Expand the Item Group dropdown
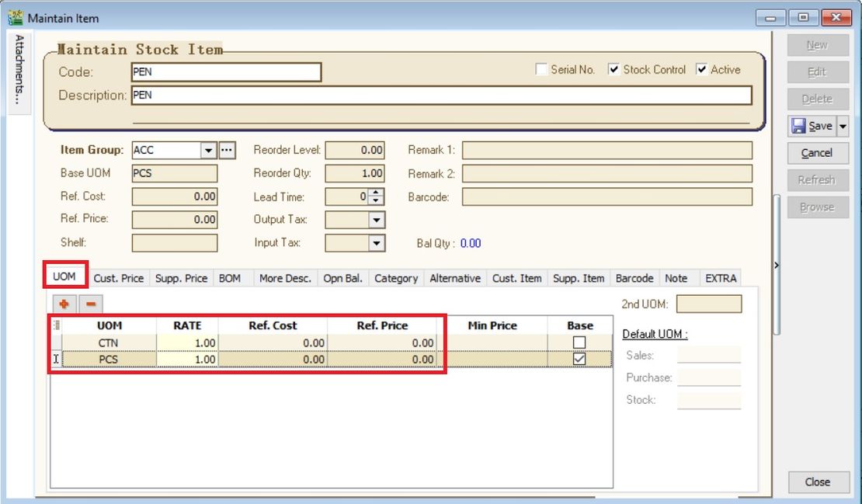 [207, 150]
